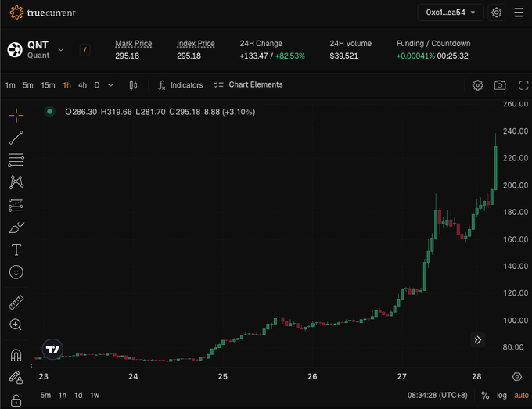532x409 pixels.
Task: Toggle stay in drawing mode lock
Action: click(16, 377)
